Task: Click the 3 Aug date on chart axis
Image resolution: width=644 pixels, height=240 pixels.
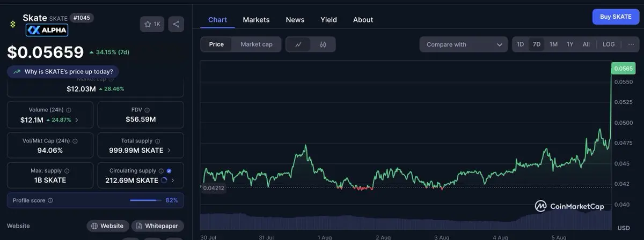Action: (x=442, y=237)
